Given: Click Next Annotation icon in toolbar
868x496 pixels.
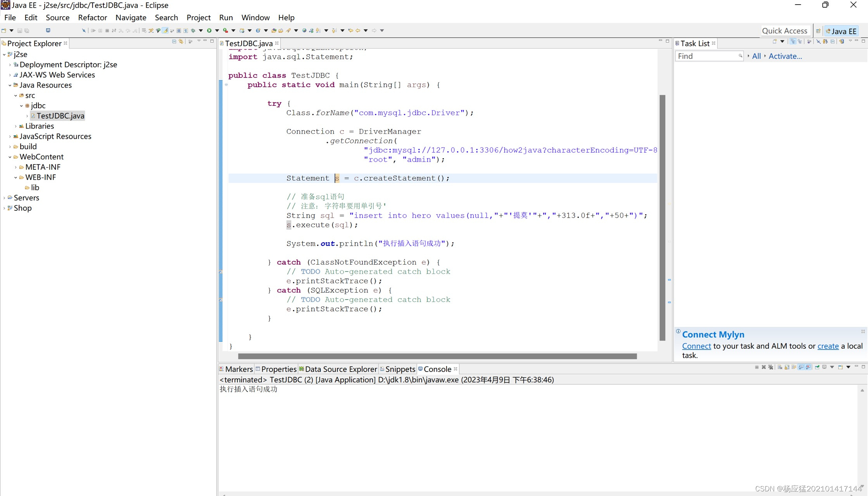Looking at the screenshot, I should 318,31.
